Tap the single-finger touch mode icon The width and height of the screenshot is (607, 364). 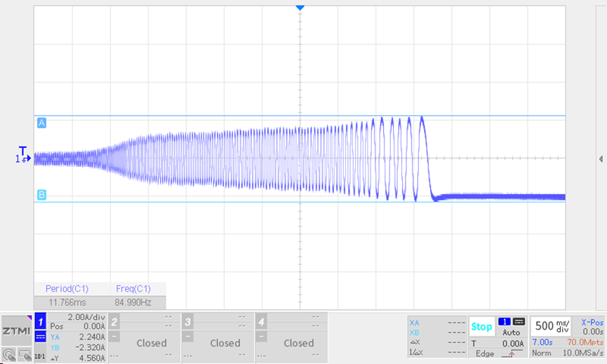point(9,355)
